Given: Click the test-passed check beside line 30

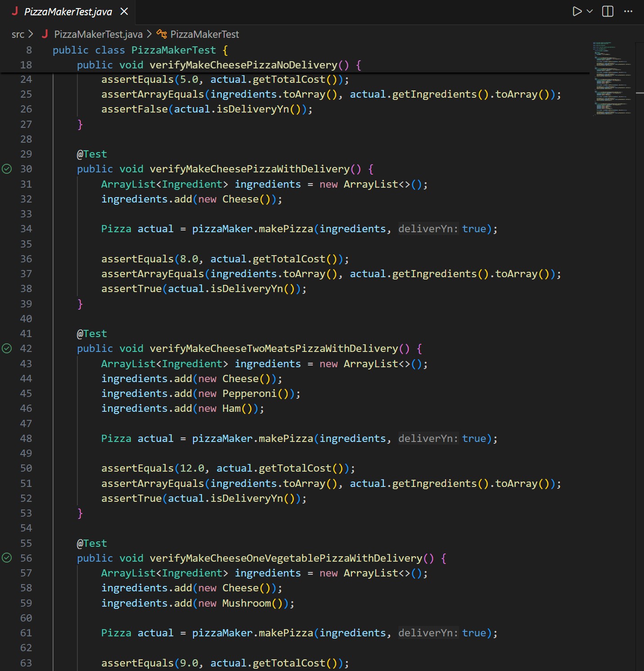Looking at the screenshot, I should pyautogui.click(x=6, y=169).
